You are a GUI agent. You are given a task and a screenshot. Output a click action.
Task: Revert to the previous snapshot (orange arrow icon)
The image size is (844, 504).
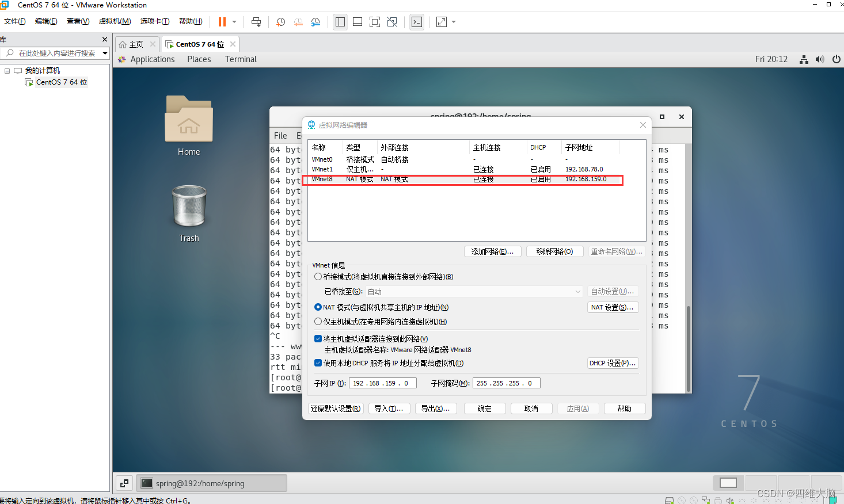[298, 22]
